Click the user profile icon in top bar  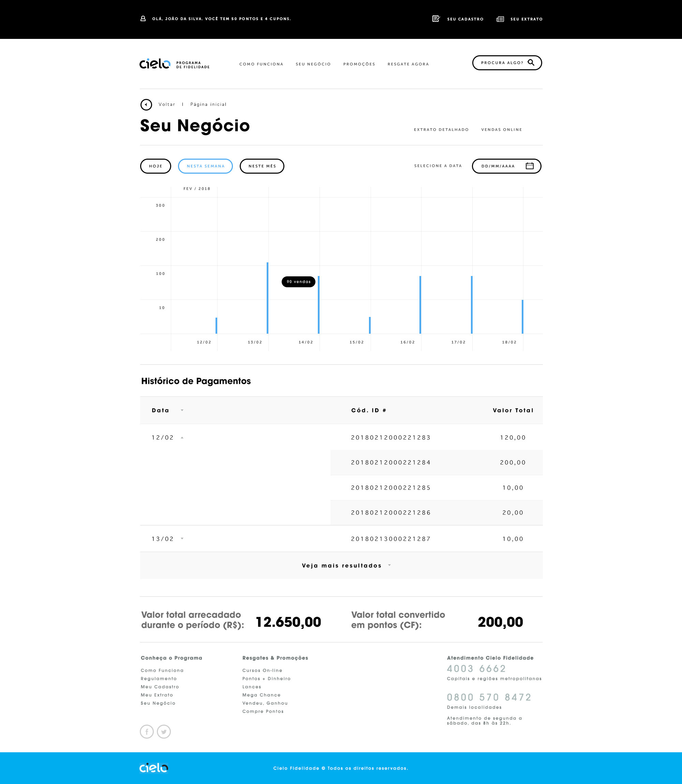pos(143,19)
